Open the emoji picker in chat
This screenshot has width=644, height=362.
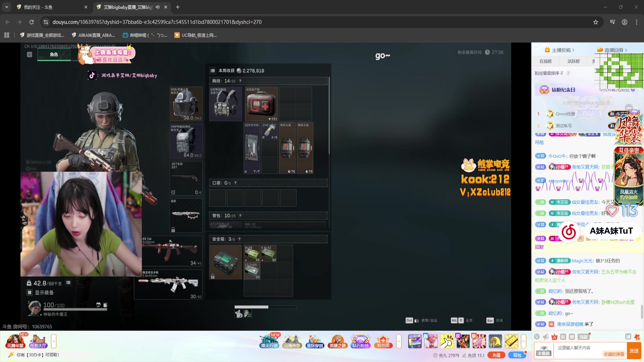[x=537, y=337]
